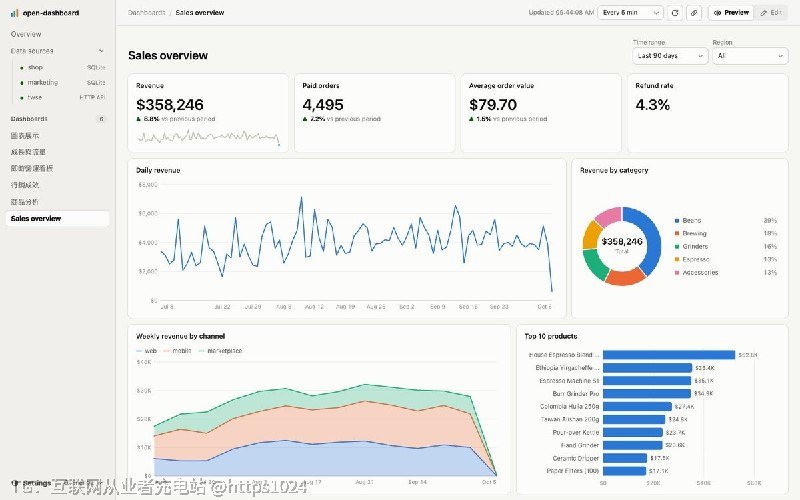Click the $358,246 total in the donut center
Image resolution: width=800 pixels, height=500 pixels.
[x=622, y=241]
